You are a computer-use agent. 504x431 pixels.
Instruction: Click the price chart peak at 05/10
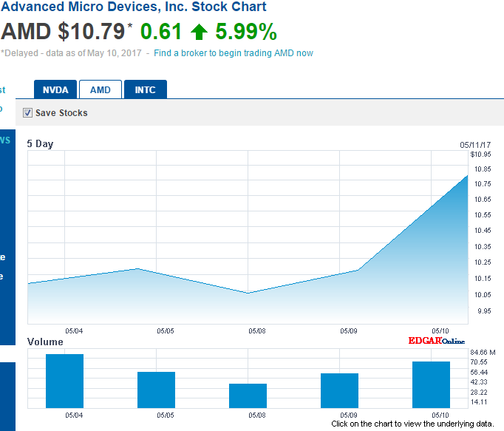(467, 176)
